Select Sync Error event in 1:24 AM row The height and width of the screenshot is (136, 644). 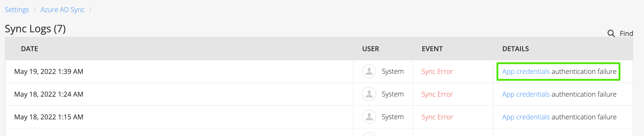tap(437, 94)
